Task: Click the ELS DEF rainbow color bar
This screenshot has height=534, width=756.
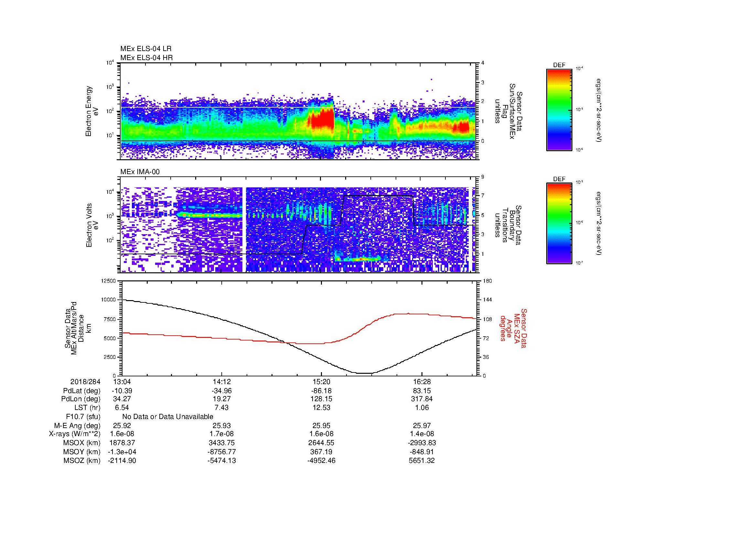Action: (559, 110)
